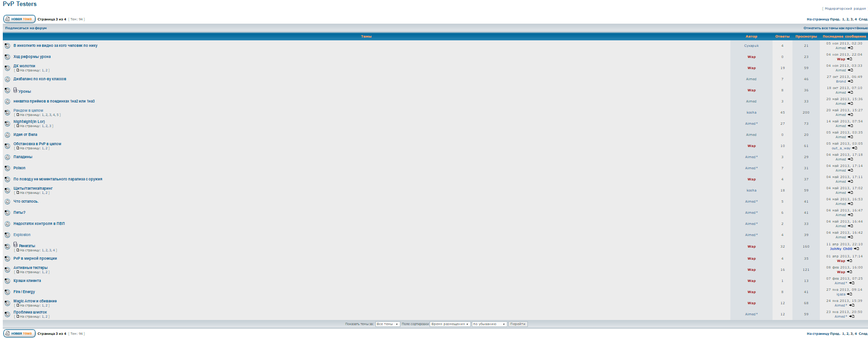868x339 pixels.
Task: Click topic status icon beside 'Паладины'
Action: pos(7,157)
